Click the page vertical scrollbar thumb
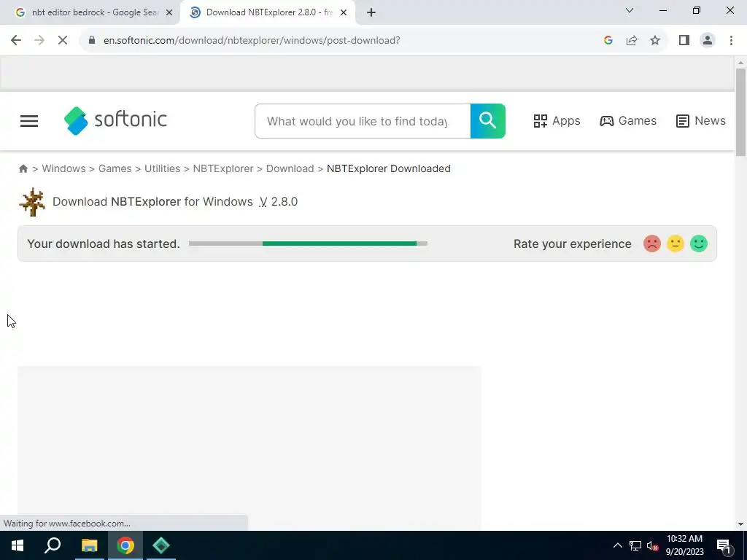This screenshot has width=747, height=560. pos(740,112)
